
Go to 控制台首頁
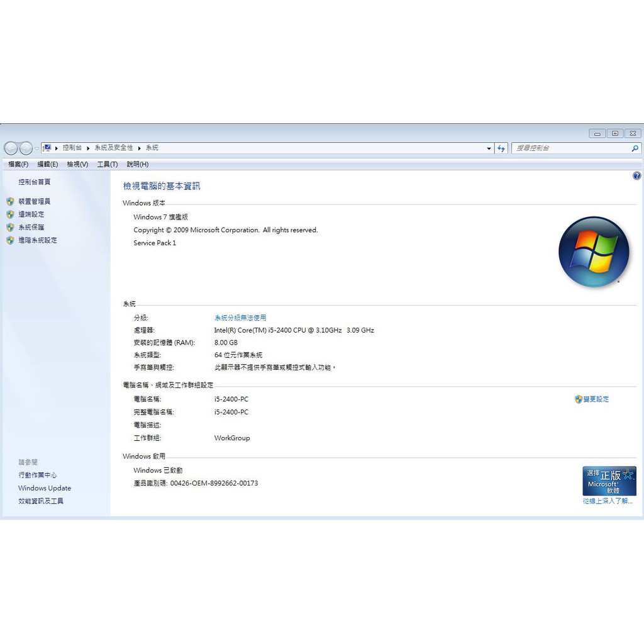(35, 182)
